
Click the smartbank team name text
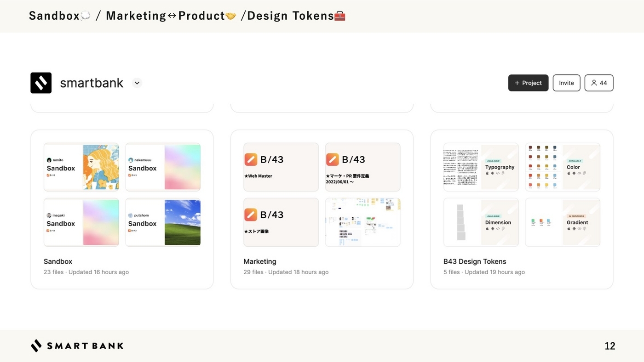click(x=92, y=83)
